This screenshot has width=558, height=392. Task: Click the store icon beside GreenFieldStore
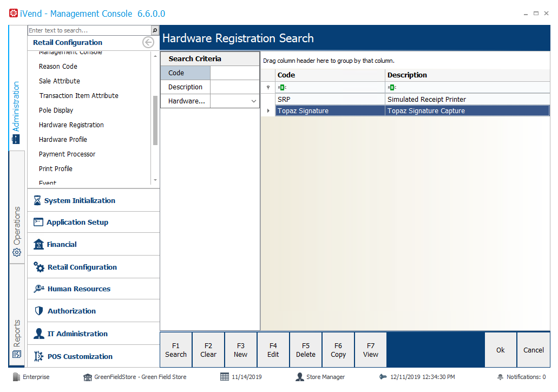point(88,377)
